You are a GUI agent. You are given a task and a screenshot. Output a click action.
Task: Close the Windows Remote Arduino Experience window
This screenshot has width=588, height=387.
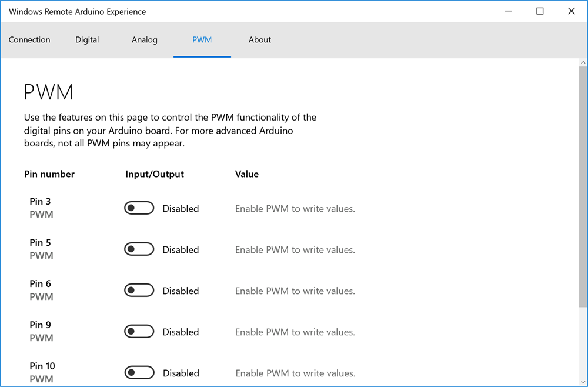pos(572,11)
